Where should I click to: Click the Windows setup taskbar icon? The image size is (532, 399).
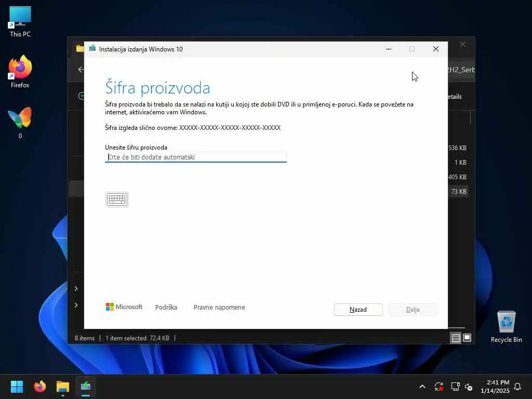86,387
